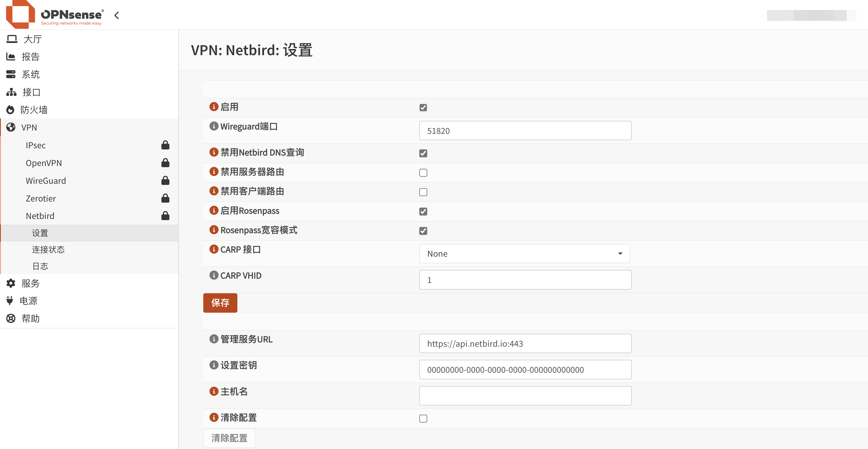Click the 主机名 text field
Viewport: 868px width, 449px height.
pos(525,396)
